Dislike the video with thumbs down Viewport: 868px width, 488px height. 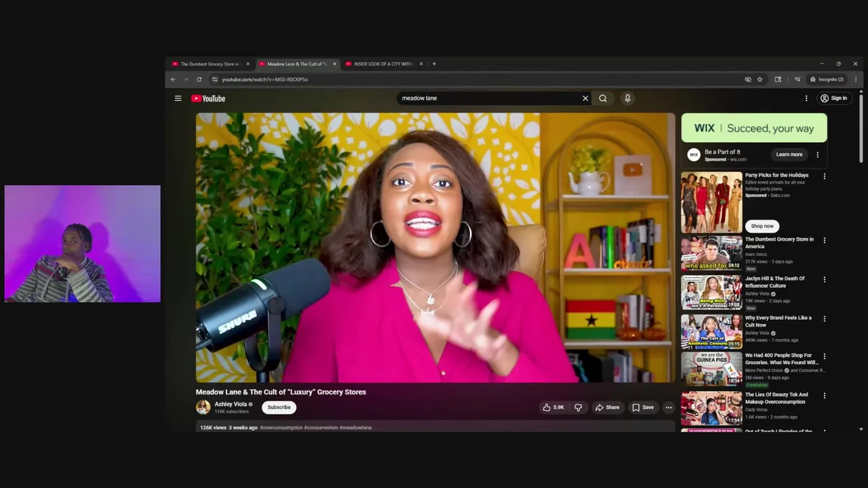tap(578, 407)
